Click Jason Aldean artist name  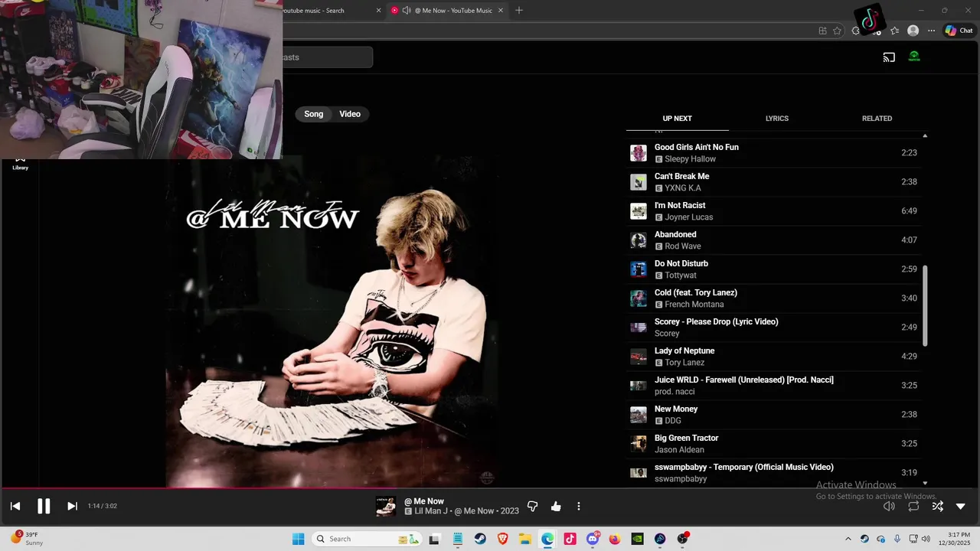679,450
